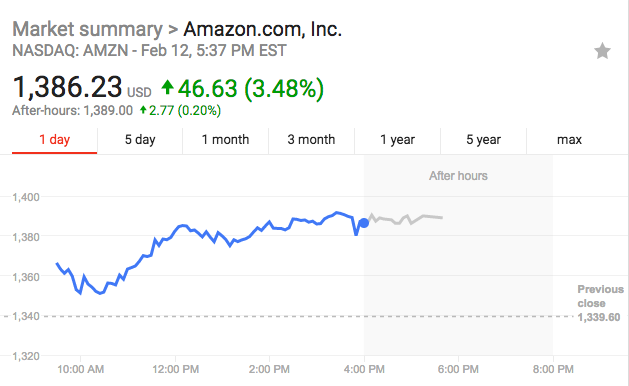Click the After hours shaded label
The width and height of the screenshot is (629, 386).
click(459, 176)
